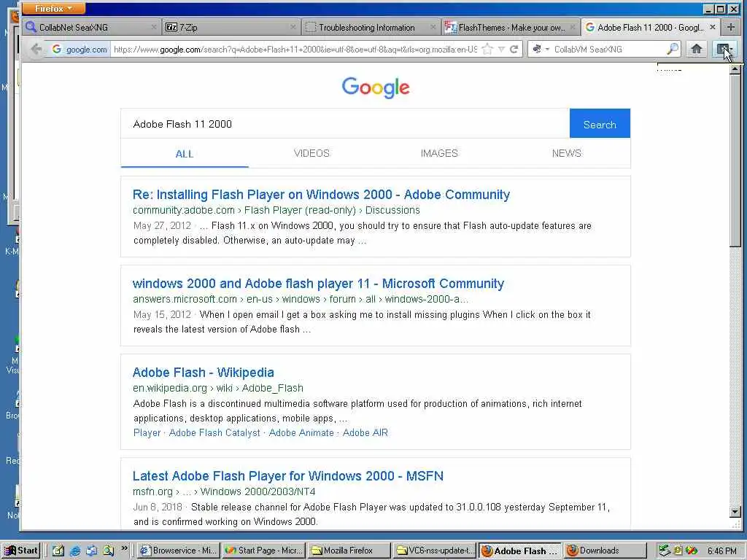
Task: Close the 7-Zip tab
Action: coord(293,27)
